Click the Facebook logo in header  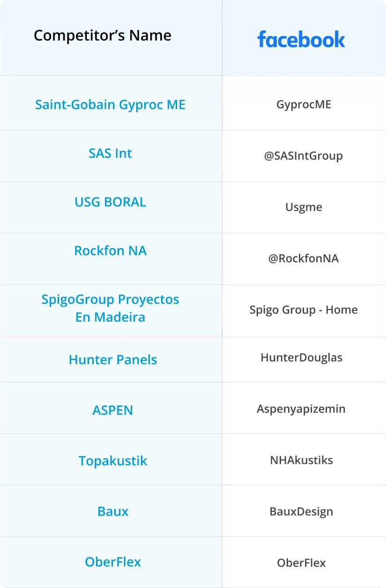click(x=301, y=39)
